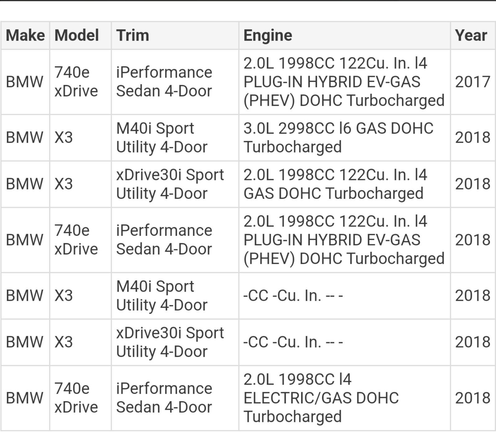Select the first M40i Sport Utility trim cell
This screenshot has width=496, height=448.
click(175, 138)
